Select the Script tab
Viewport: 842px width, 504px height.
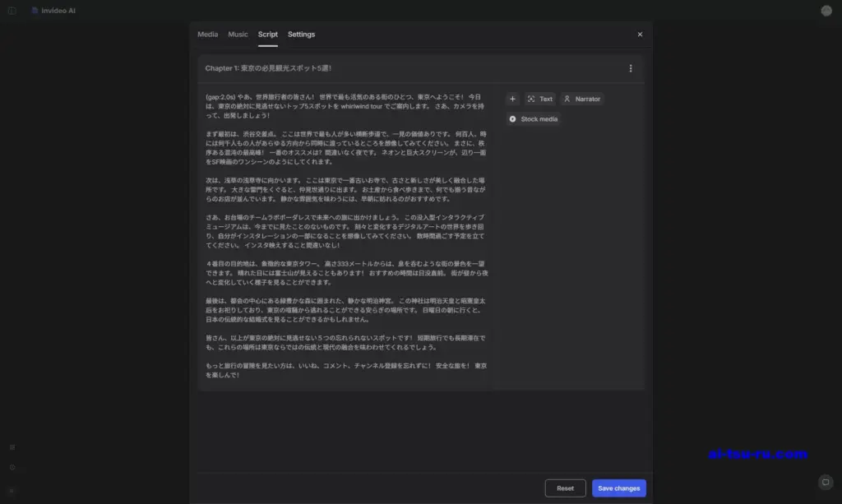[x=267, y=35]
